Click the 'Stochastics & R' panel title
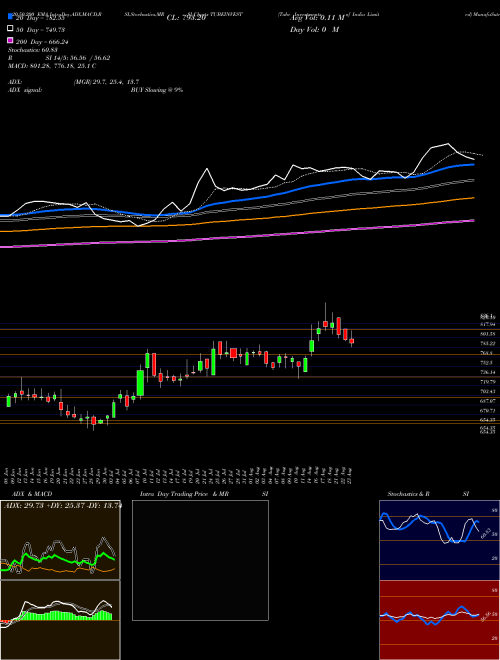Screen dimensions: 500x660 click(x=409, y=494)
